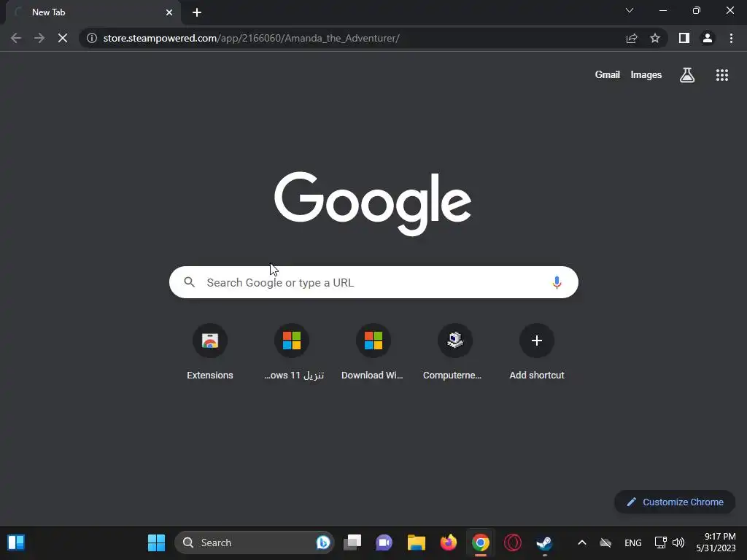Launch the Chat app from taskbar
Viewport: 747px width, 560px height.
[x=384, y=542]
